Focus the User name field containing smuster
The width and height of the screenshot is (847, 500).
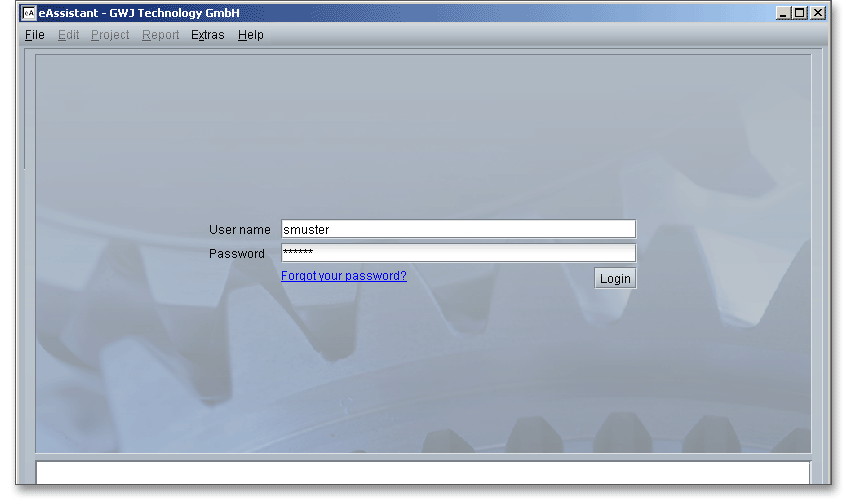point(458,230)
